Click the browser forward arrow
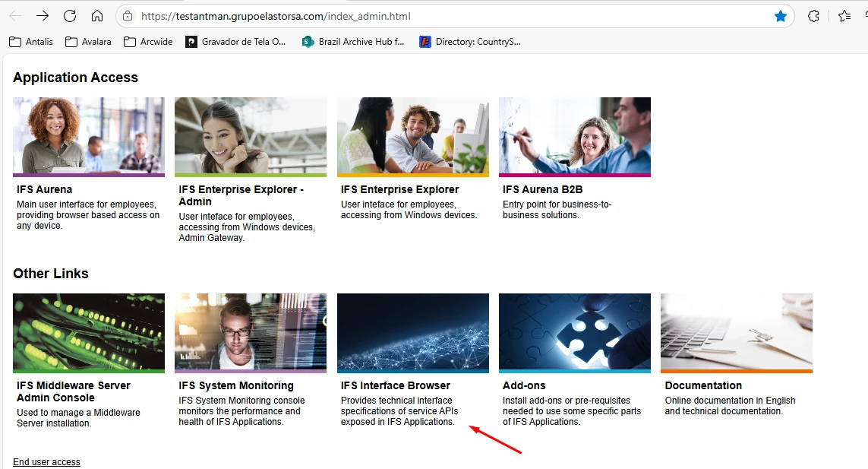This screenshot has width=868, height=469. pyautogui.click(x=43, y=16)
